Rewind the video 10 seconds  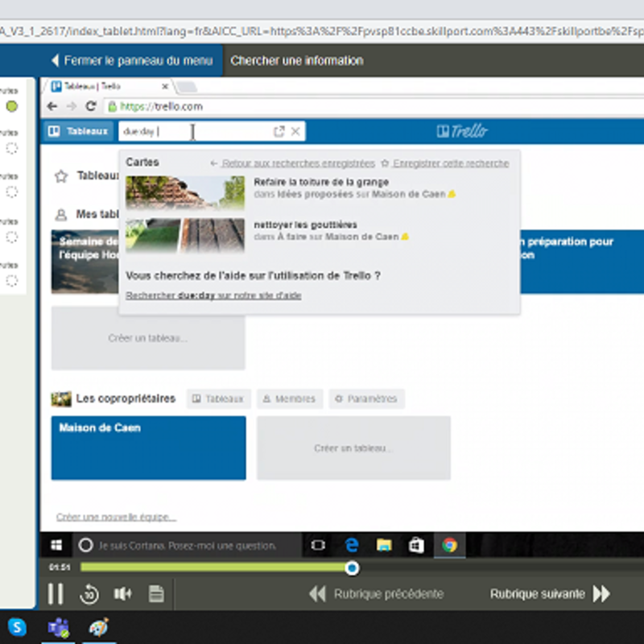pyautogui.click(x=89, y=594)
